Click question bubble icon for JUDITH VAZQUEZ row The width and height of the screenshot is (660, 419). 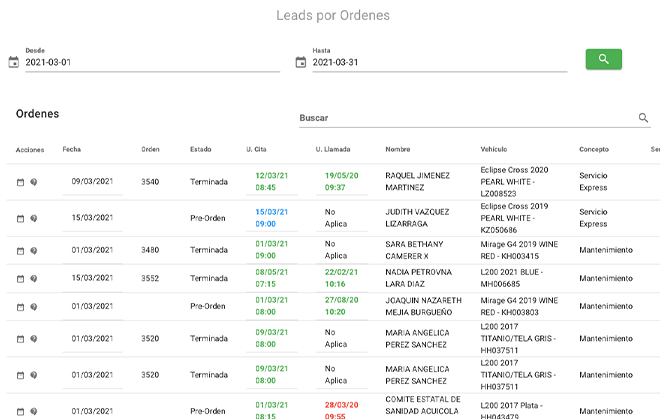pos(34,218)
